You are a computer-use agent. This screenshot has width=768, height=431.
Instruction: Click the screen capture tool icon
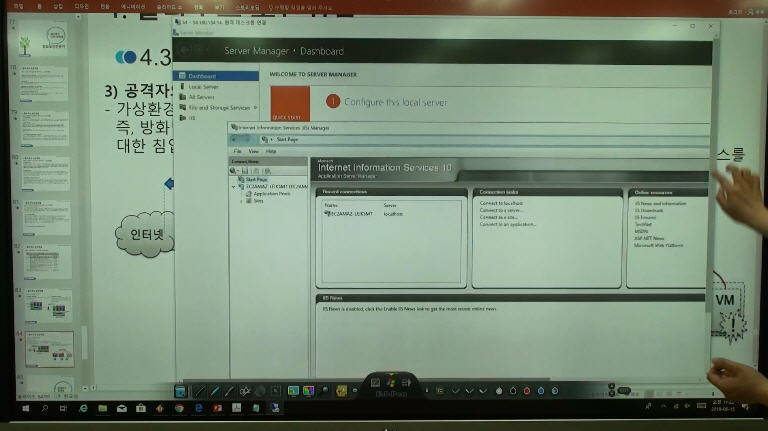[x=293, y=391]
